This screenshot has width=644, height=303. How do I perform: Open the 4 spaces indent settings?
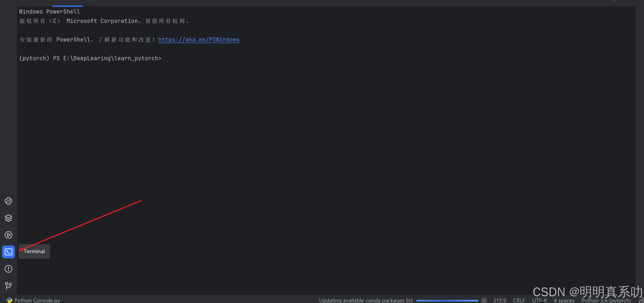(x=564, y=300)
